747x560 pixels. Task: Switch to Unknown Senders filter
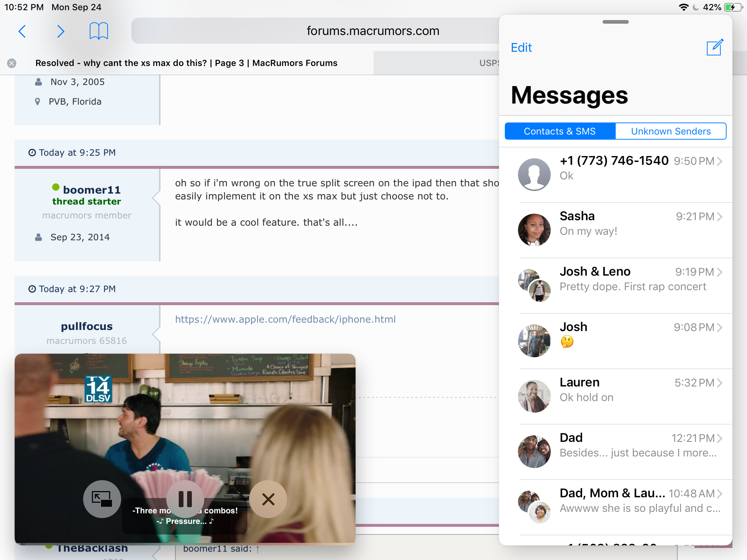click(x=671, y=131)
